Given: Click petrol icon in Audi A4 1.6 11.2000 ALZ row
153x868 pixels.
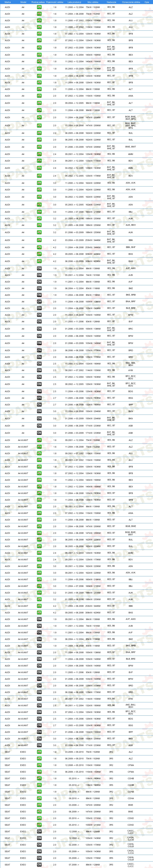Looking at the screenshot, I should point(39,7).
